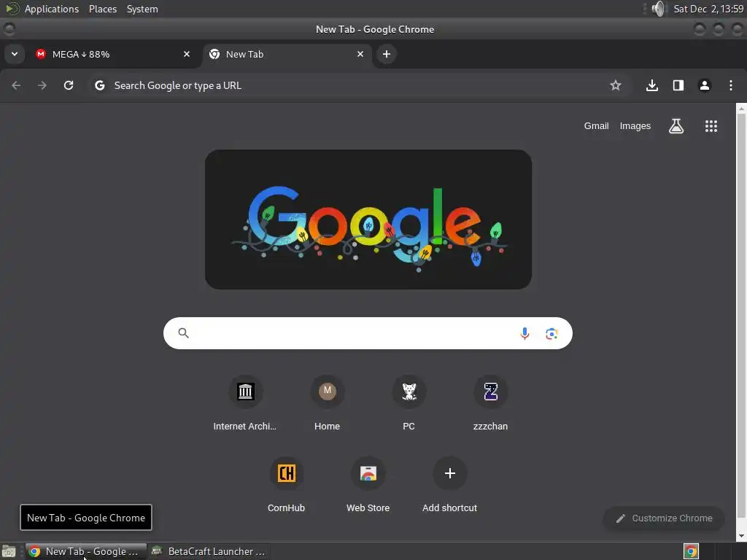Open the Places menu

tap(103, 9)
